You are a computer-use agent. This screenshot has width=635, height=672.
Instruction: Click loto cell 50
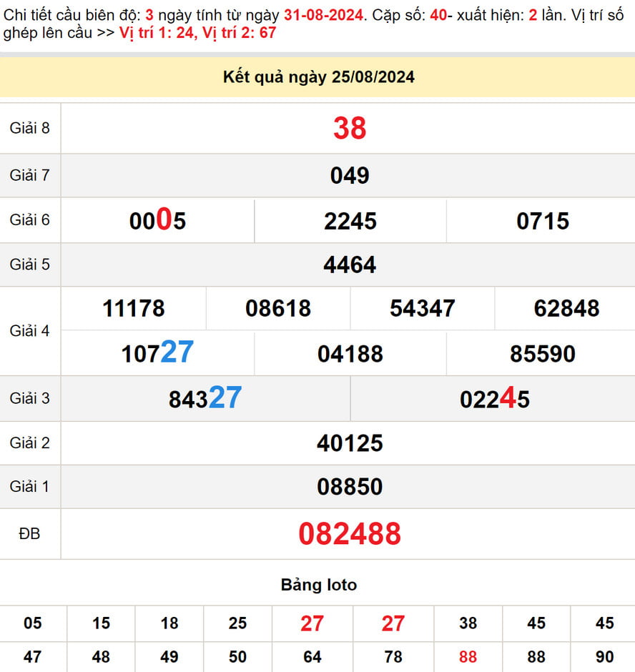(237, 657)
